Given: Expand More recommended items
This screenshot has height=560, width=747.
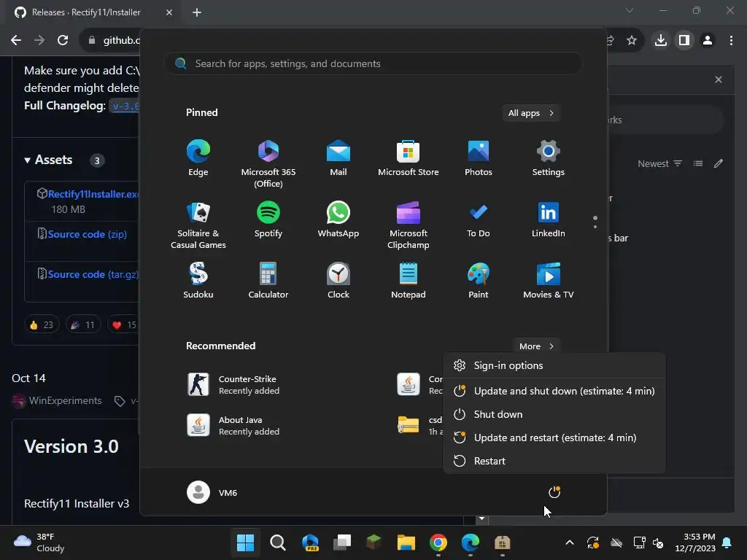Looking at the screenshot, I should [x=536, y=346].
